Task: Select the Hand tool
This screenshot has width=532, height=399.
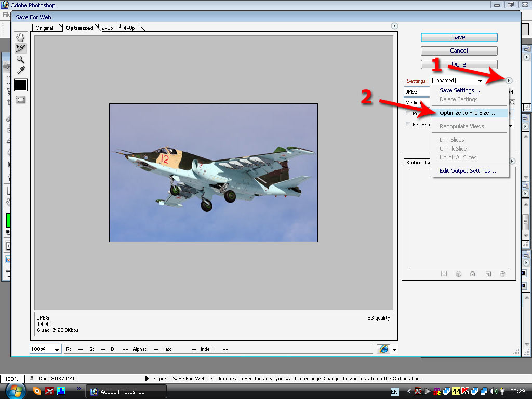Action: pos(21,37)
